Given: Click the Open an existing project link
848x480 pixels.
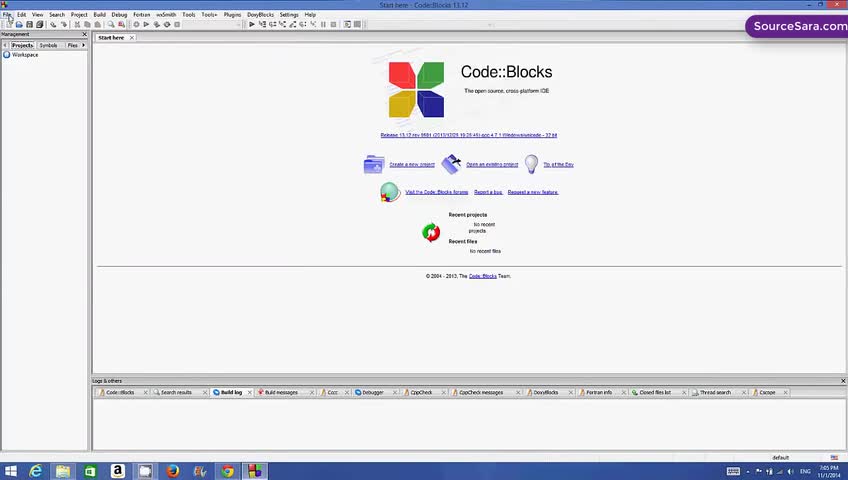Looking at the screenshot, I should (x=492, y=164).
